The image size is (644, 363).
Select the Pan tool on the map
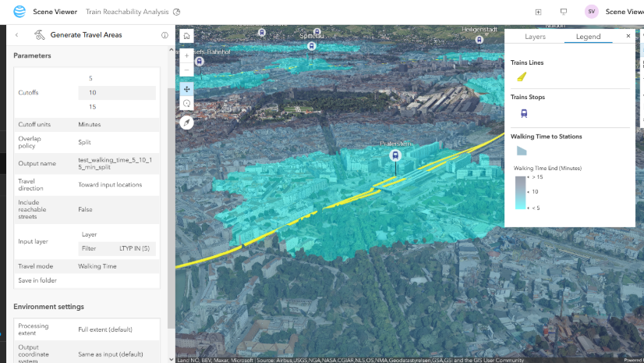pyautogui.click(x=186, y=89)
